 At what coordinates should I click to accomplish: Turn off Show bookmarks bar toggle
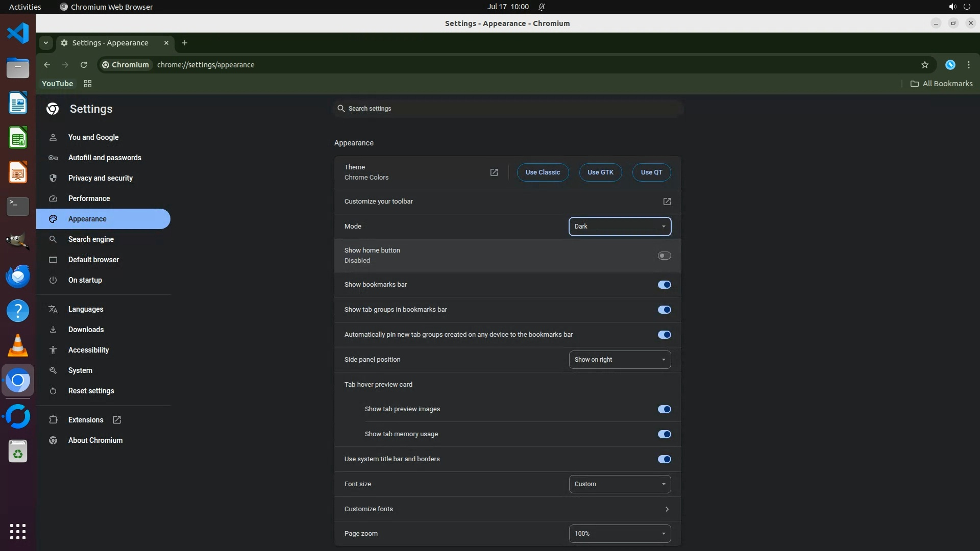tap(664, 285)
